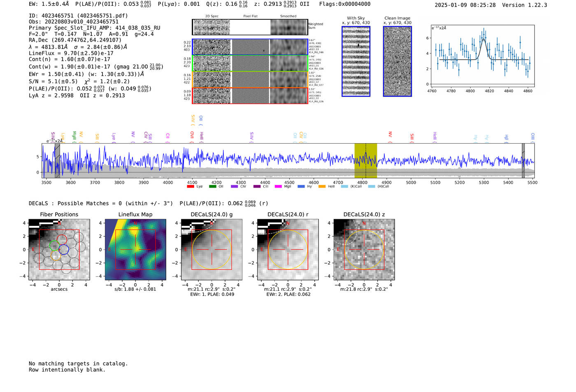The width and height of the screenshot is (576, 392).
Task: Click the gray hatched band near 3550 Å
Action: point(57,161)
